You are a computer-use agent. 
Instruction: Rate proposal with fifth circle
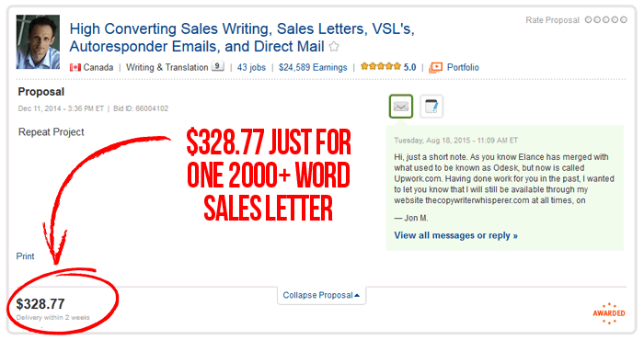[x=624, y=19]
